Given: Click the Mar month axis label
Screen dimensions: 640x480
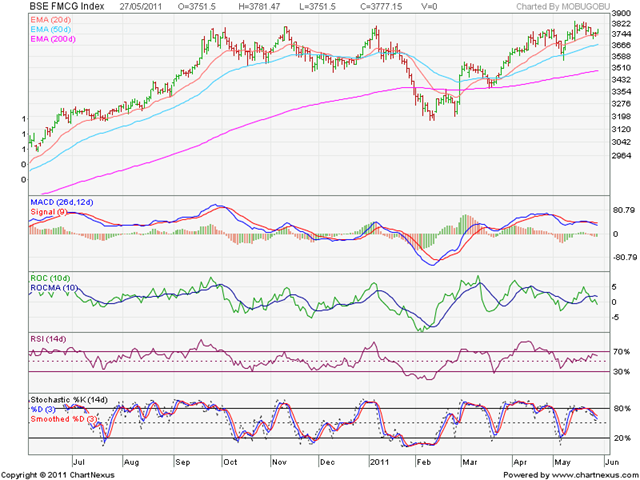Looking at the screenshot, I should click(x=470, y=462).
